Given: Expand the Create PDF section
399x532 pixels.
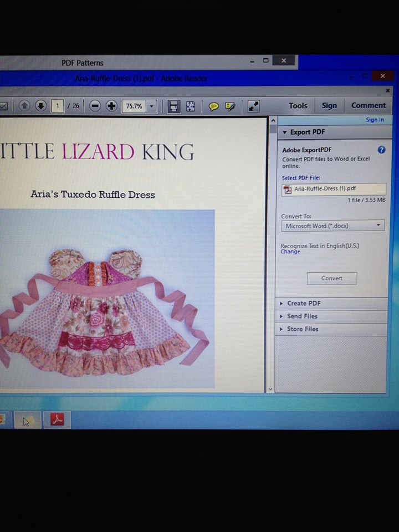Looking at the screenshot, I should (331, 303).
